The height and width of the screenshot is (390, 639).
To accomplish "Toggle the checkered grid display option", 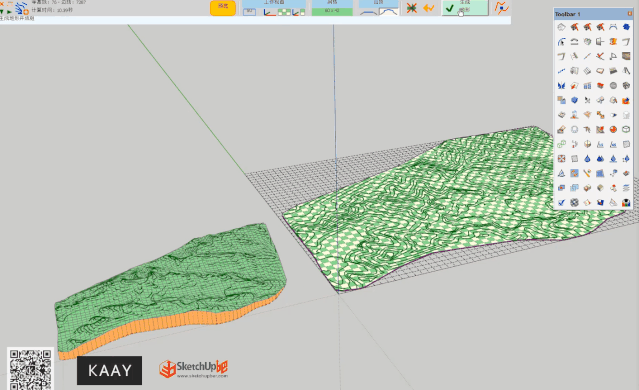I will 284,12.
